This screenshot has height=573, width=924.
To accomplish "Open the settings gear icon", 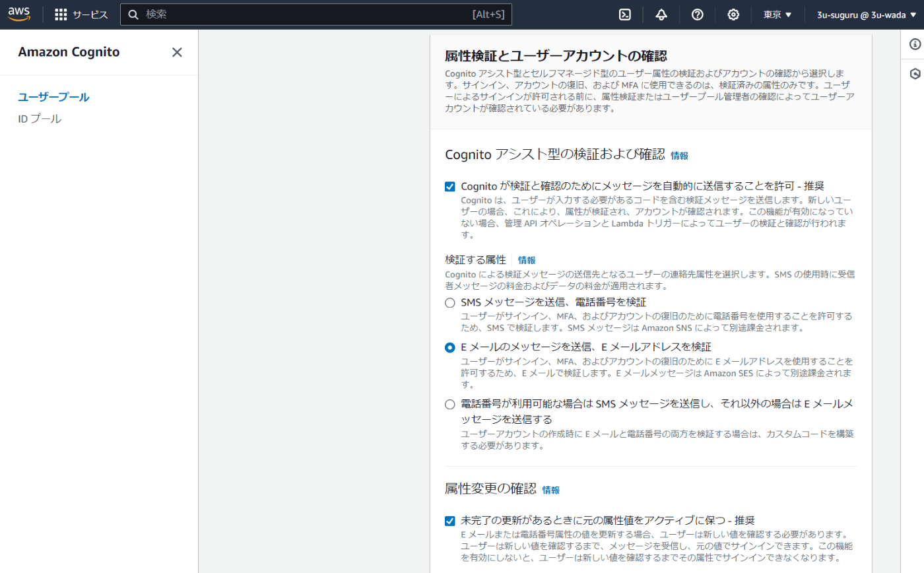I will pos(733,15).
